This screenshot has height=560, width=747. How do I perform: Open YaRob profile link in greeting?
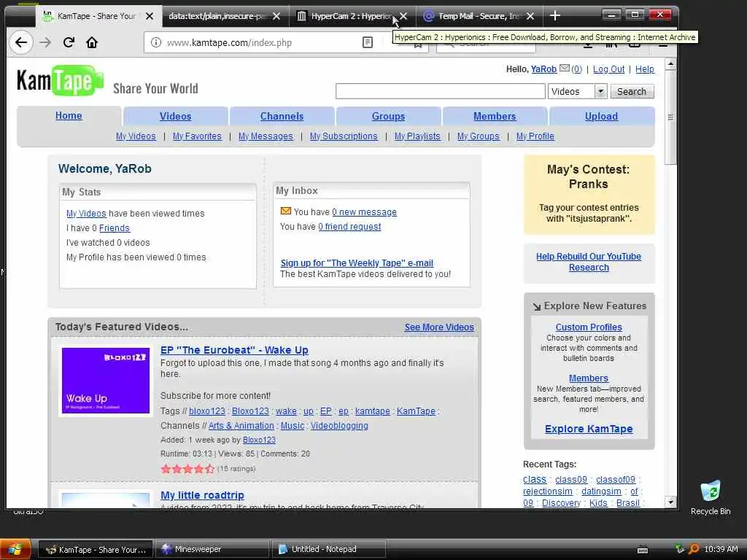point(543,69)
